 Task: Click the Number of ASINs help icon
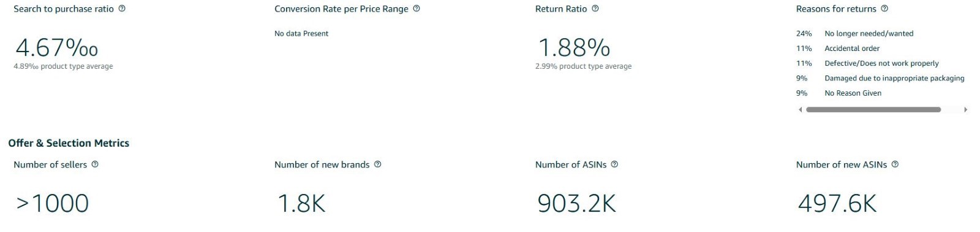pos(615,164)
